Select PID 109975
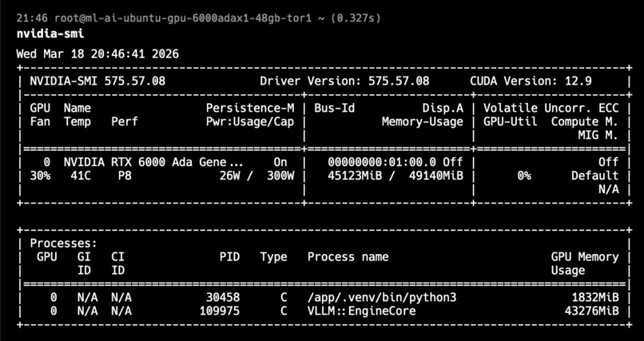 (220, 311)
